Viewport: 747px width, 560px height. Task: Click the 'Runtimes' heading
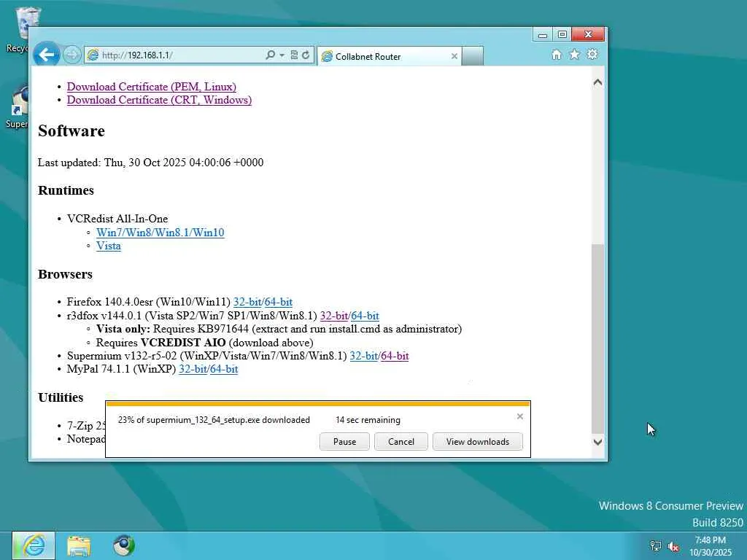coord(66,190)
